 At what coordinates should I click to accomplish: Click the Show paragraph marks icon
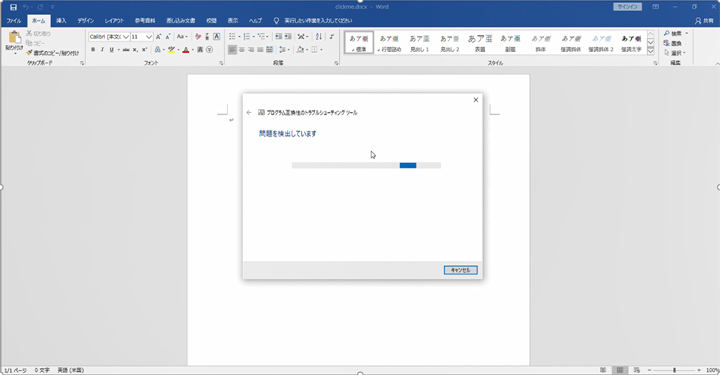(x=332, y=36)
